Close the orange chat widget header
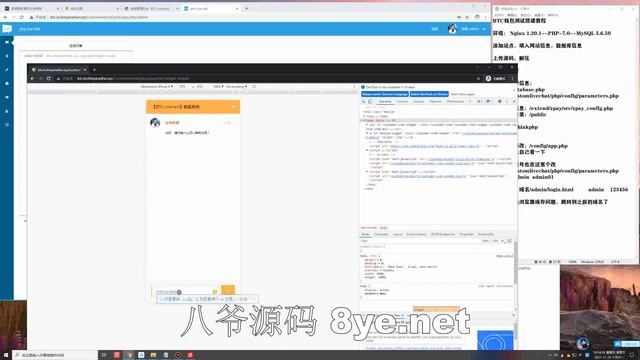Image resolution: width=640 pixels, height=360 pixels. (234, 107)
